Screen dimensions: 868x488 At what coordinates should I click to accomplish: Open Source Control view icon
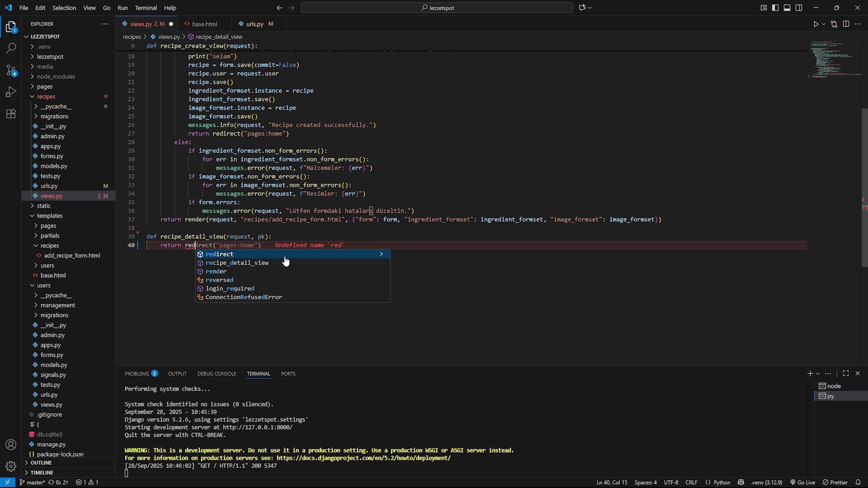[x=11, y=70]
